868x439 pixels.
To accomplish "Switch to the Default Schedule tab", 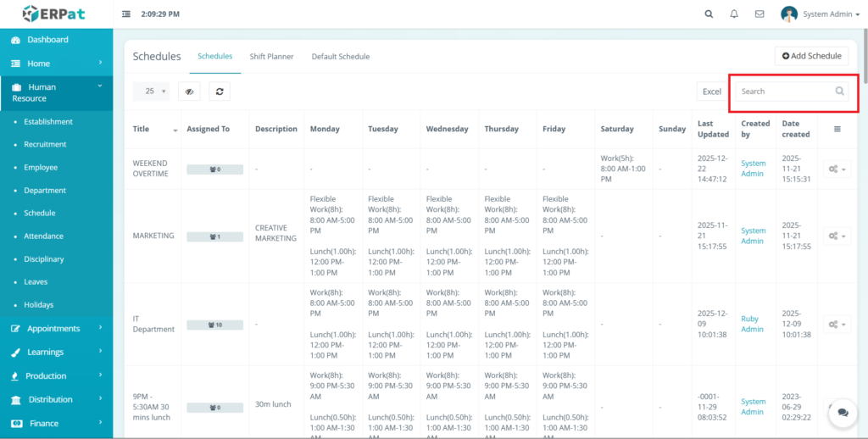I will click(340, 57).
